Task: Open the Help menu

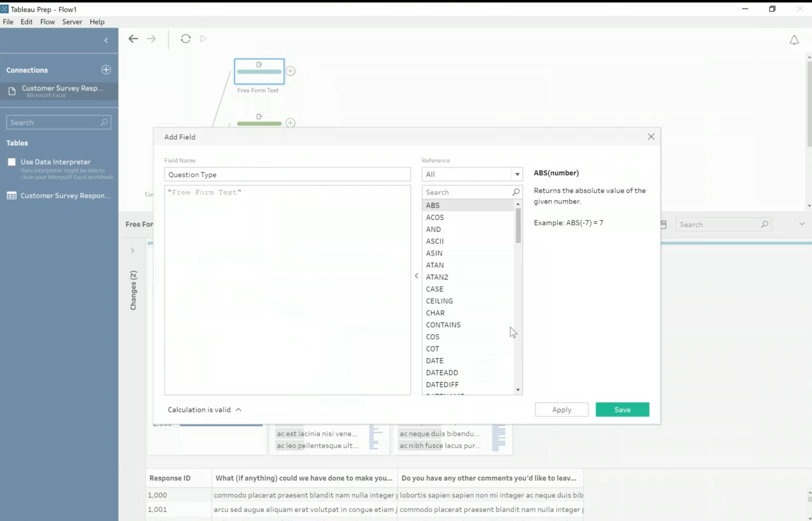Action: tap(97, 22)
